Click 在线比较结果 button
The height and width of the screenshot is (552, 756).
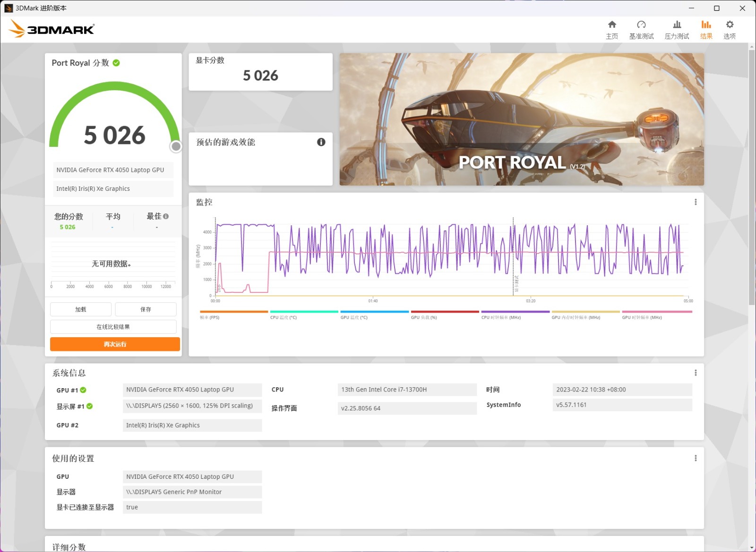pos(113,327)
